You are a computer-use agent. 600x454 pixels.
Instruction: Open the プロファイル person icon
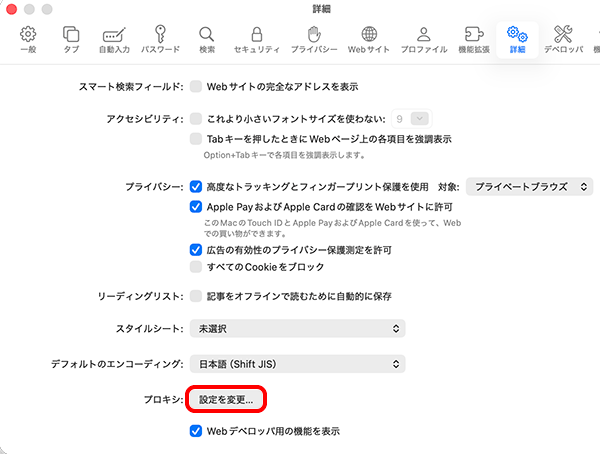pos(424,36)
